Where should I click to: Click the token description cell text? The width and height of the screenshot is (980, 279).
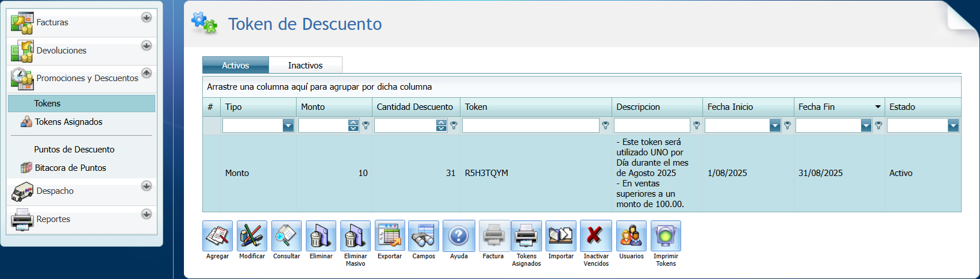652,173
